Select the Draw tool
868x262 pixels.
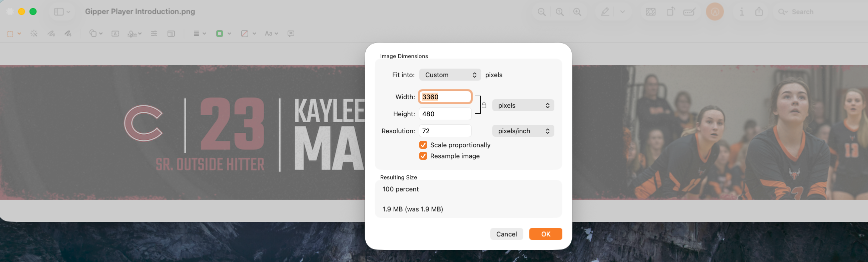pos(68,34)
